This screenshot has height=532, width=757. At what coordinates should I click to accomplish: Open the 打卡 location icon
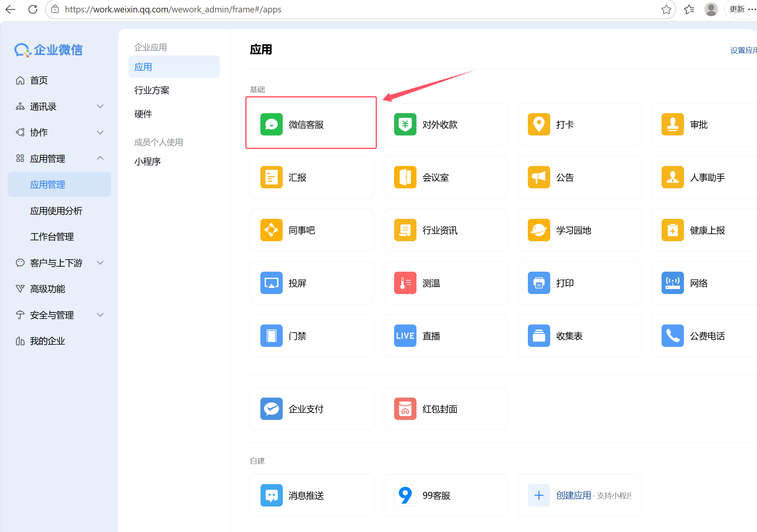click(x=539, y=124)
